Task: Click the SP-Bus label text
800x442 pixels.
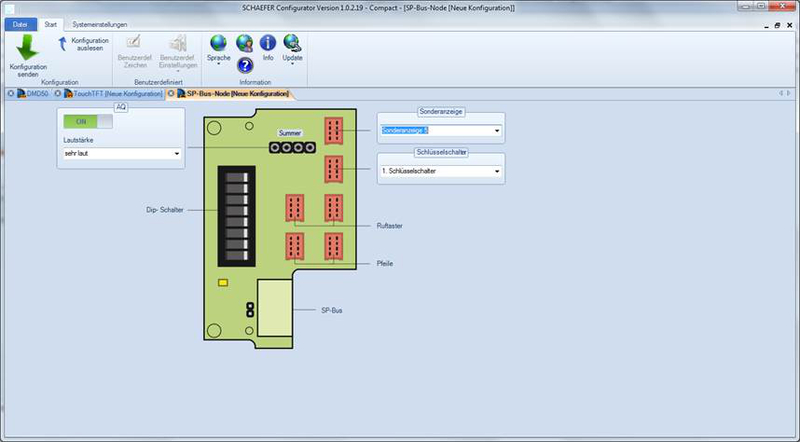Action: [x=332, y=310]
